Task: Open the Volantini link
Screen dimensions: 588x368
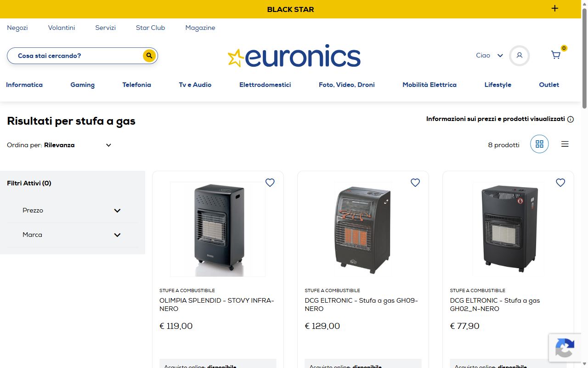Action: click(x=62, y=28)
